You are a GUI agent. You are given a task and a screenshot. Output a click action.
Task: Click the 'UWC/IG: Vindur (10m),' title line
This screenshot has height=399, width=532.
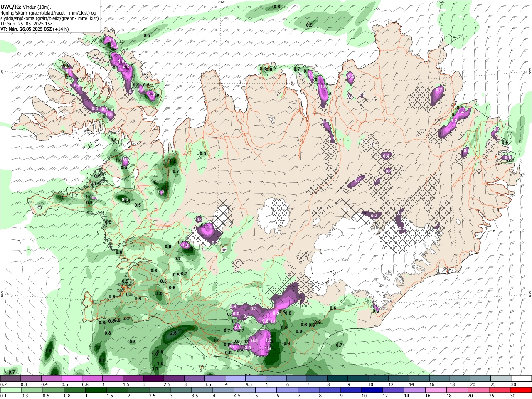(x=26, y=7)
